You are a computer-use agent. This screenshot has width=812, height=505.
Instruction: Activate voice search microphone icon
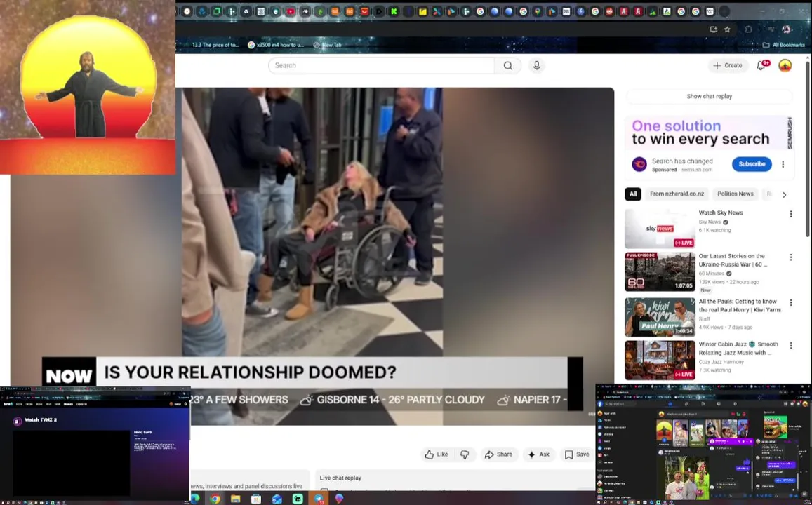[x=536, y=66]
